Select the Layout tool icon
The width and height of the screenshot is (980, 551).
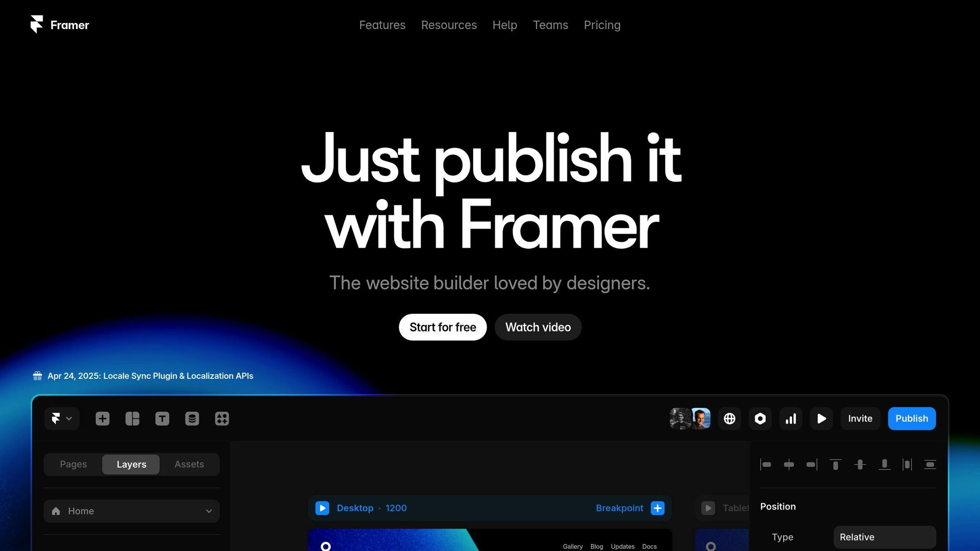tap(133, 419)
